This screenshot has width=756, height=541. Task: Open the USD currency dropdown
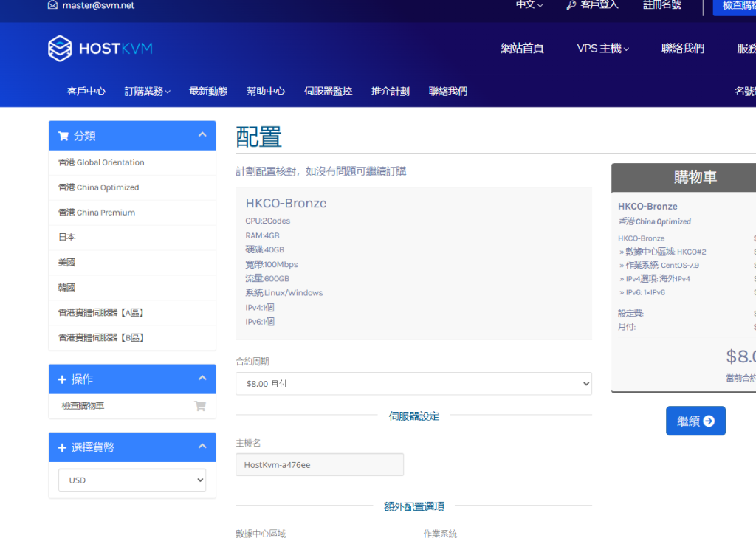click(132, 480)
